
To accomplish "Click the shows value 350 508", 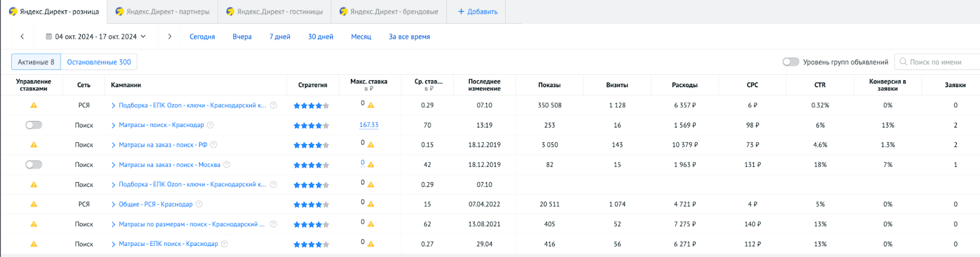I will 549,105.
